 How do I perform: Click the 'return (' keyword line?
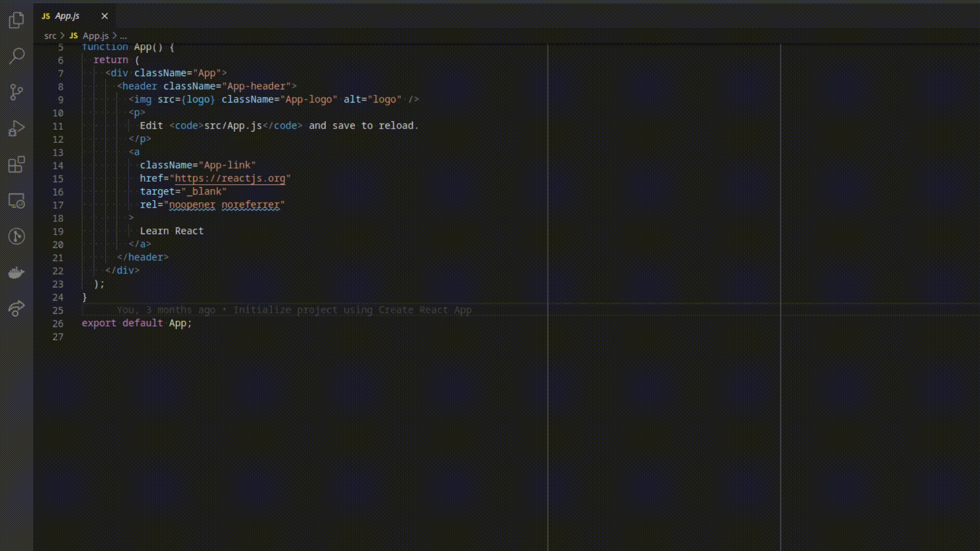pyautogui.click(x=116, y=60)
